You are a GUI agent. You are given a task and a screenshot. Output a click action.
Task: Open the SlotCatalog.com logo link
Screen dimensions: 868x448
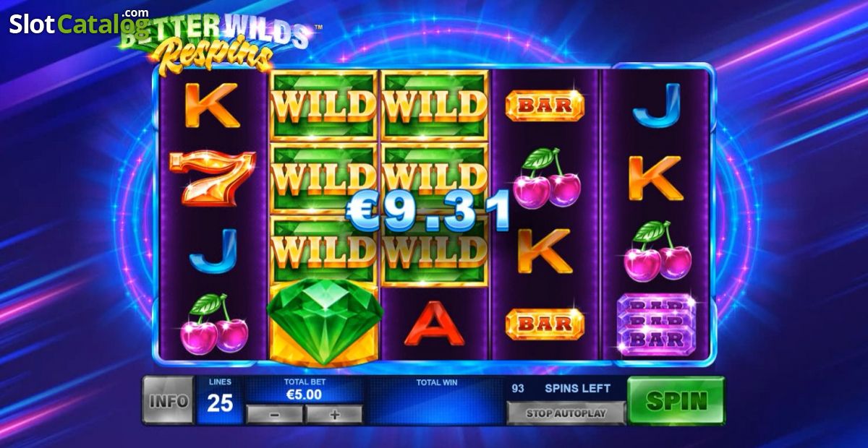79,22
